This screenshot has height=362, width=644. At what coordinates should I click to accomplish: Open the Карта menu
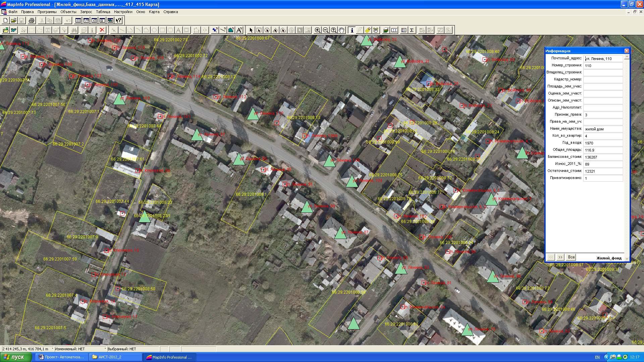(x=154, y=12)
